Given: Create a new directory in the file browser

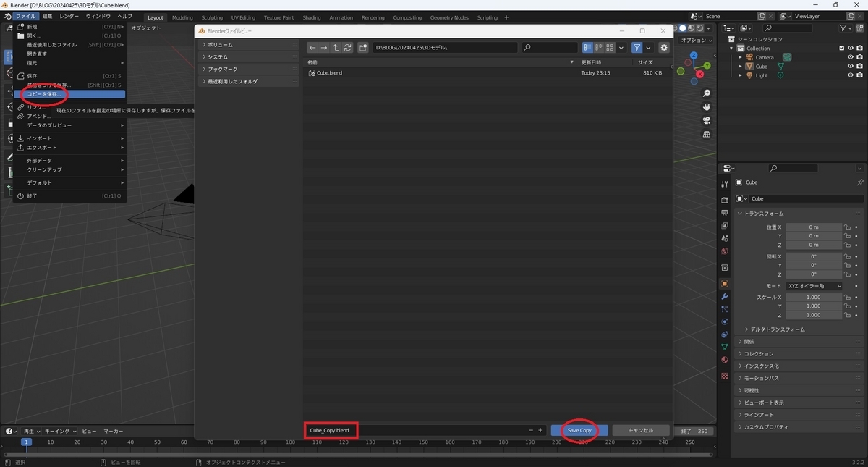Looking at the screenshot, I should pos(363,48).
